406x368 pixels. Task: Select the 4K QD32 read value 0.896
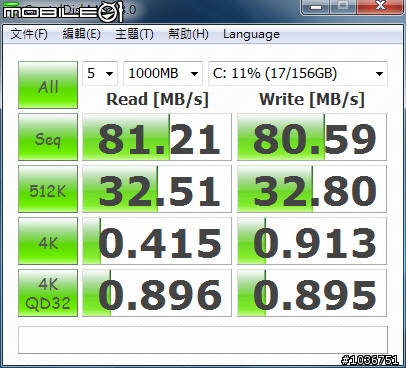157,293
